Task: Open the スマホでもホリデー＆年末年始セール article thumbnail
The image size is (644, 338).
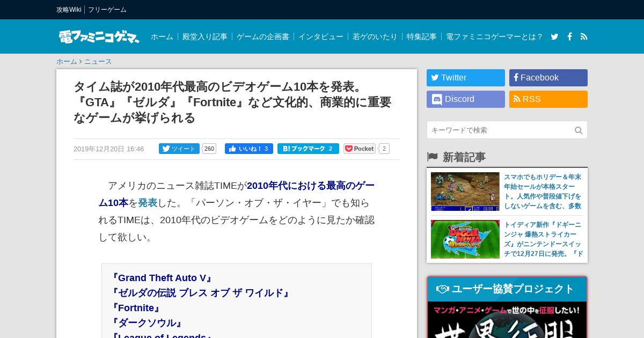Action: [465, 192]
